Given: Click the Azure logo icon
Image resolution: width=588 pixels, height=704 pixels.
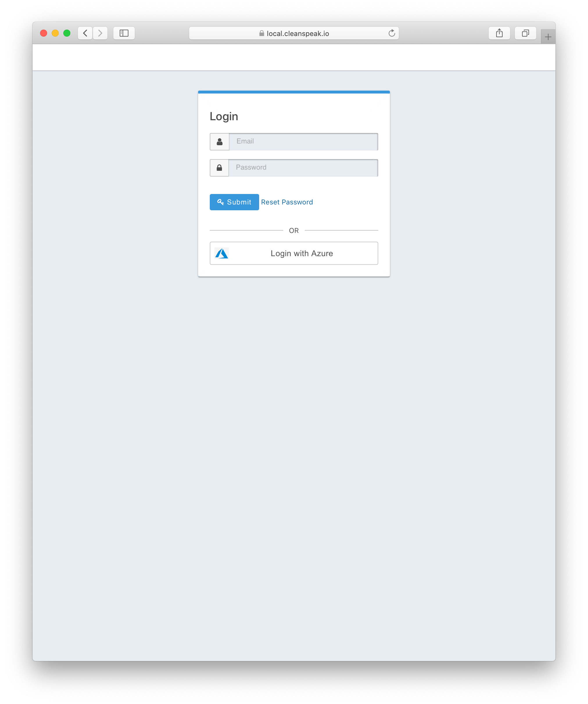Looking at the screenshot, I should (222, 253).
